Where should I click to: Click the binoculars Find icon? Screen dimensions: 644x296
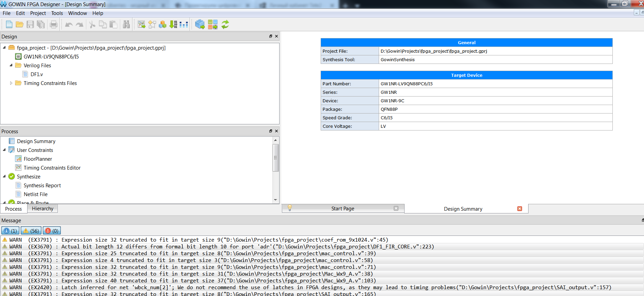126,24
